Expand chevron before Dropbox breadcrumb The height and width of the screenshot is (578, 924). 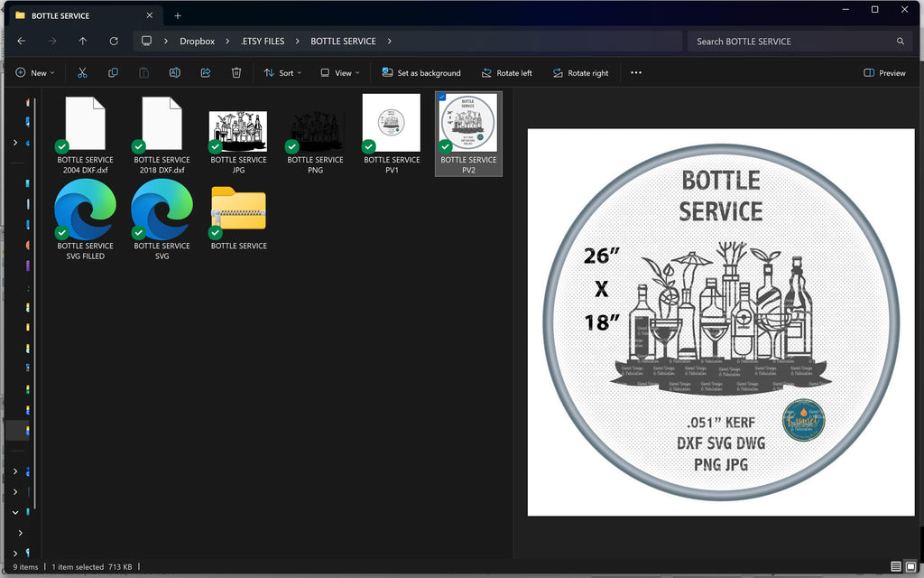tap(166, 42)
